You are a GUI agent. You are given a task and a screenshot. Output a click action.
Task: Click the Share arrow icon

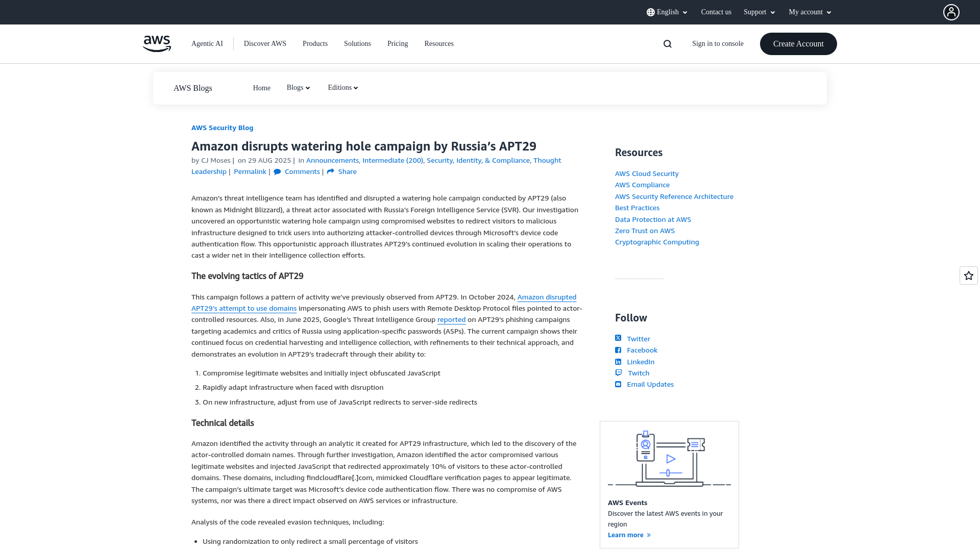[x=331, y=171]
